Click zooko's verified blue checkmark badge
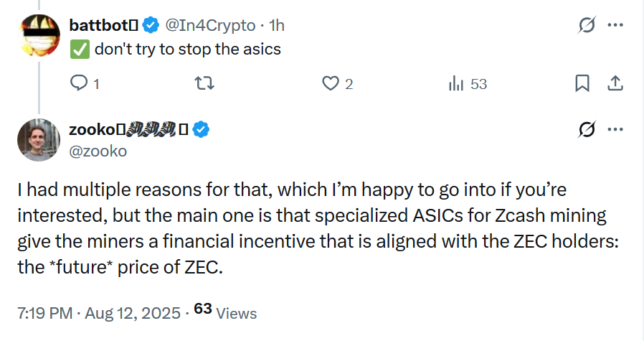 (x=201, y=129)
